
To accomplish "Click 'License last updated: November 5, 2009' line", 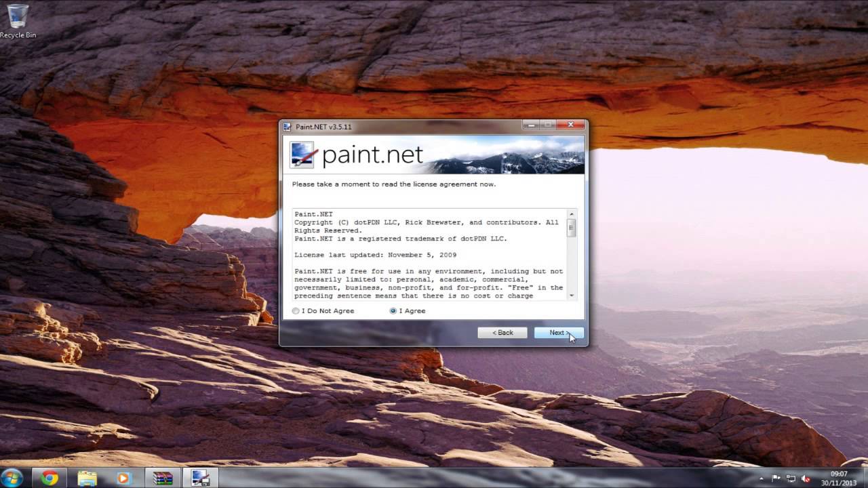I will coord(375,255).
